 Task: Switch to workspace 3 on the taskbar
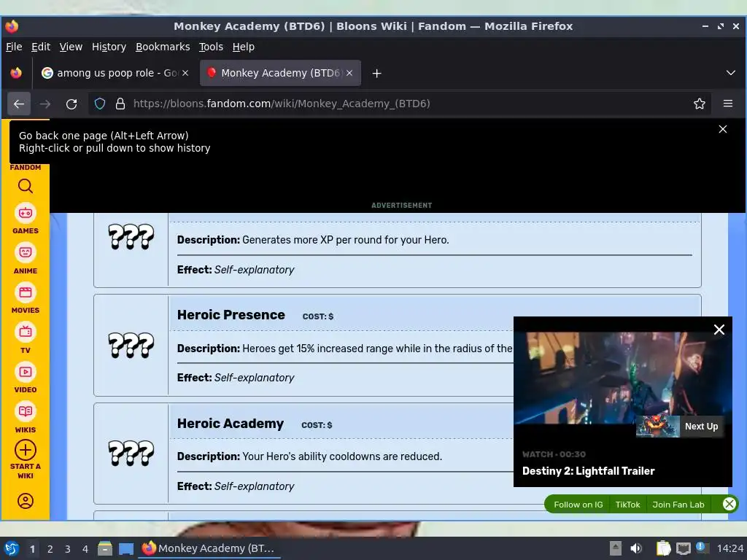coord(68,549)
